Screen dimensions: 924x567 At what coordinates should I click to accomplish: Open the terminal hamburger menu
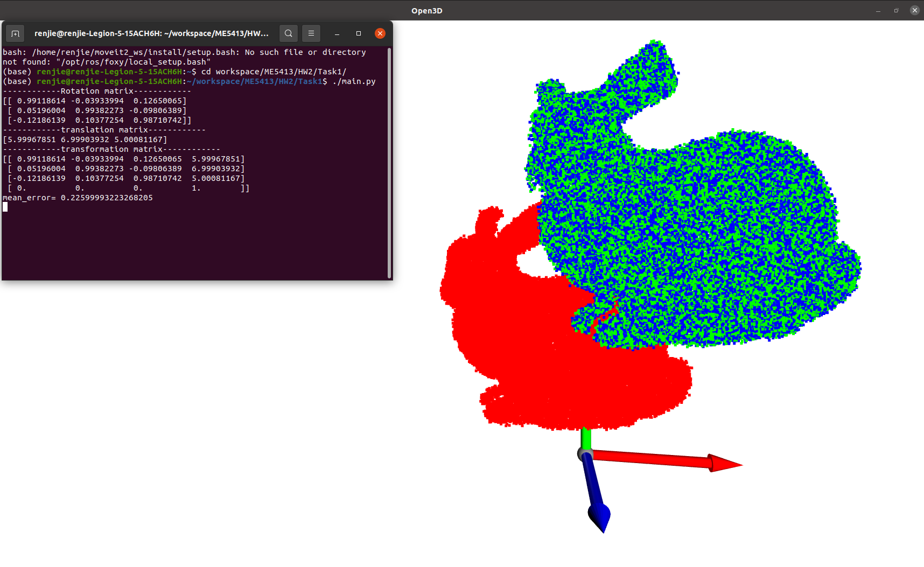[311, 33]
